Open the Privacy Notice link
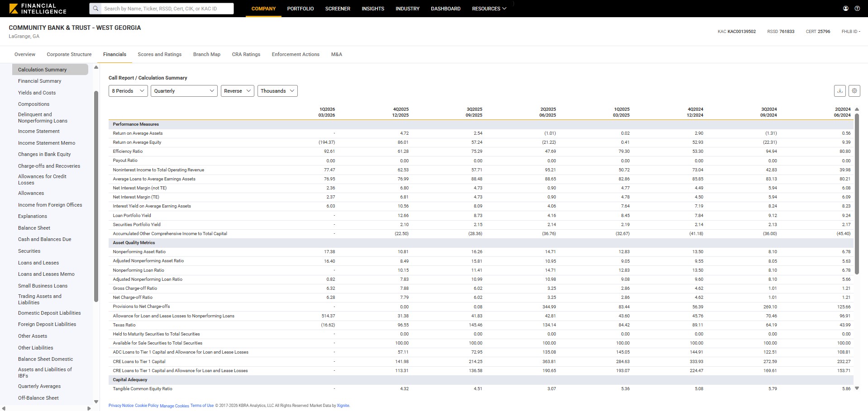Image resolution: width=868 pixels, height=411 pixels. click(121, 406)
